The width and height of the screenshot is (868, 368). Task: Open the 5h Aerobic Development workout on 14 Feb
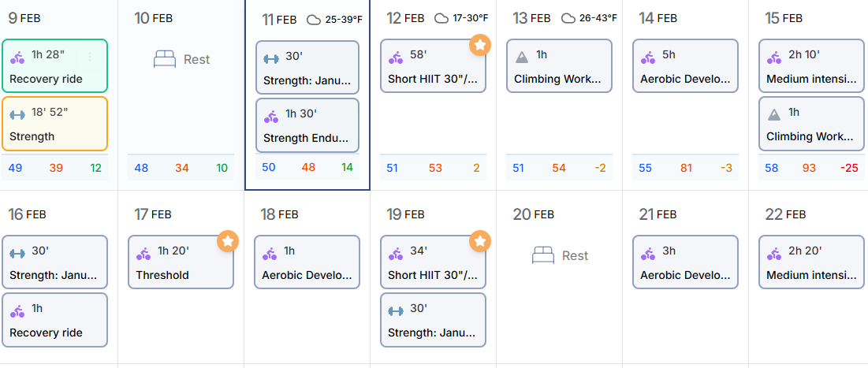coord(685,66)
